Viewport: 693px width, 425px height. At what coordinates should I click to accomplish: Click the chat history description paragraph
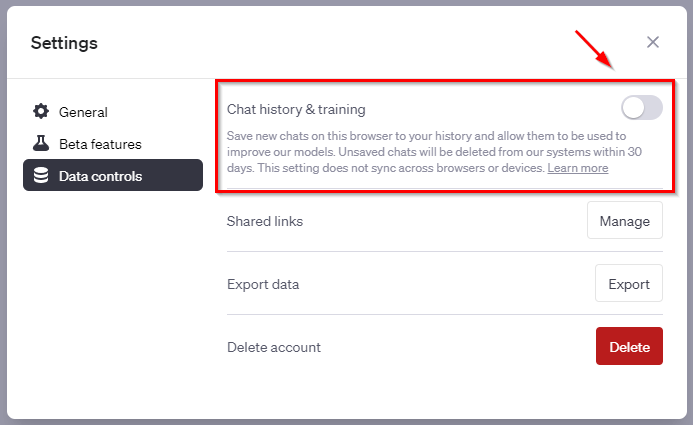point(434,152)
